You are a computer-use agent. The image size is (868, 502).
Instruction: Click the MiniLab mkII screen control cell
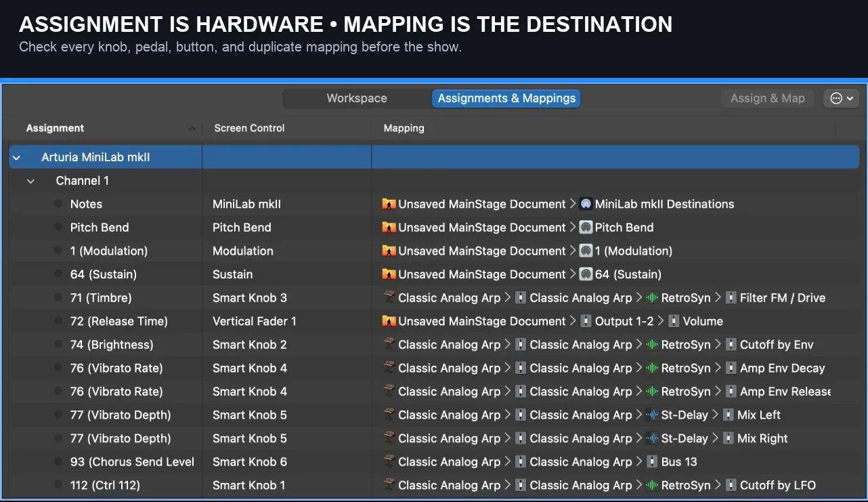246,204
